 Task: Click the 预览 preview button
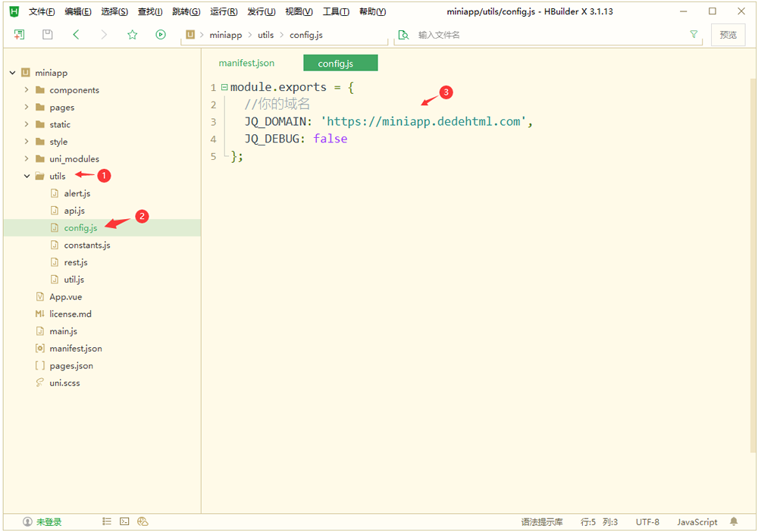728,35
